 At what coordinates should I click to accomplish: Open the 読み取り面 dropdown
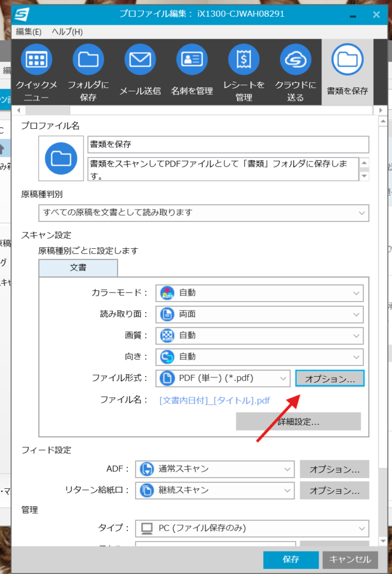(259, 314)
